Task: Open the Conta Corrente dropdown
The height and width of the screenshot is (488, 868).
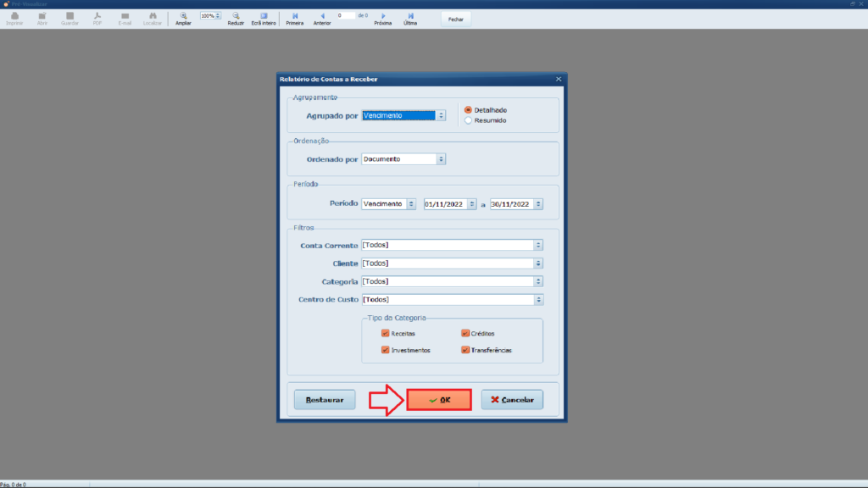Action: [538, 245]
